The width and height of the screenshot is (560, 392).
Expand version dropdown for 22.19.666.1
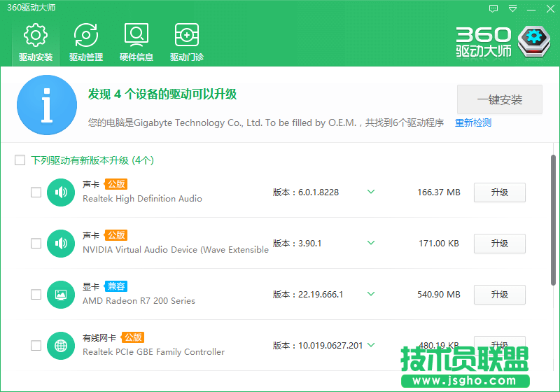[x=371, y=294]
